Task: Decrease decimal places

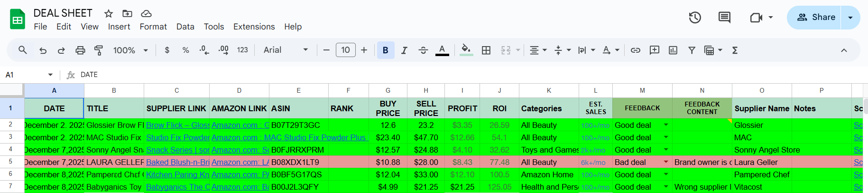Action: pos(204,50)
